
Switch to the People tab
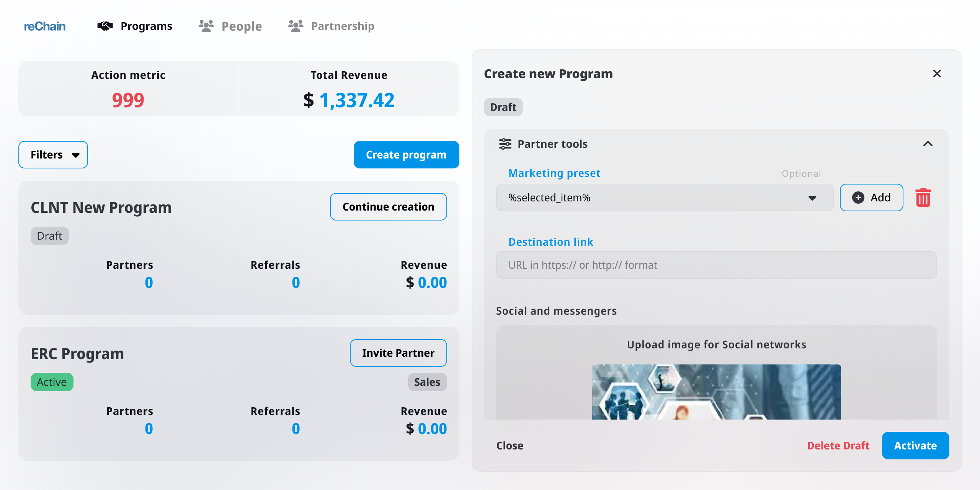pos(242,26)
